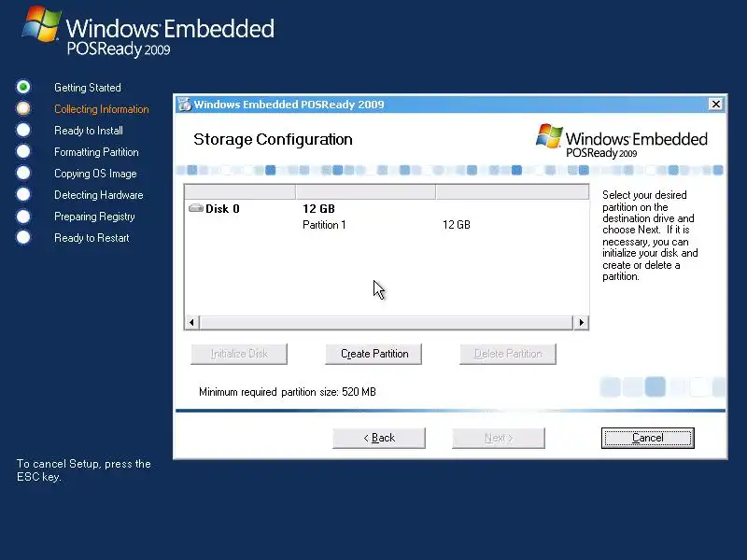This screenshot has height=560, width=747.
Task: Click the Detecting Hardware step bullet
Action: pos(23,194)
